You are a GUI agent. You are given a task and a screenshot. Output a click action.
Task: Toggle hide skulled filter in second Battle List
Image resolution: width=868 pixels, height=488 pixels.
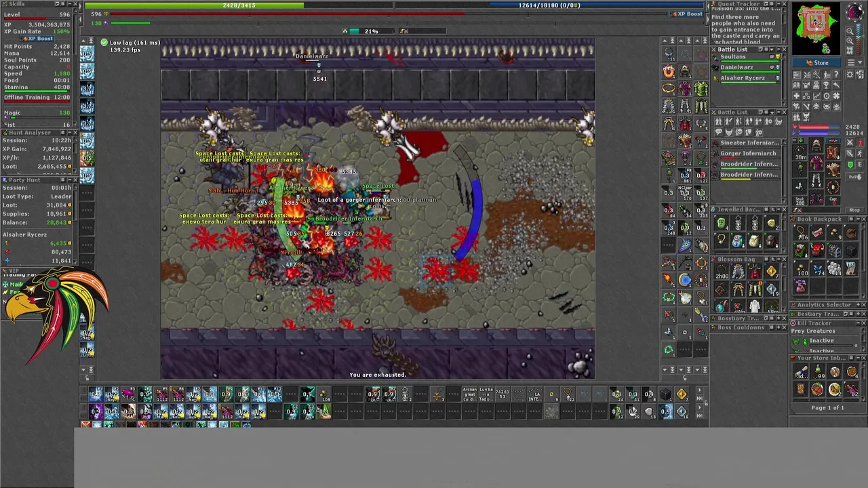(738, 131)
